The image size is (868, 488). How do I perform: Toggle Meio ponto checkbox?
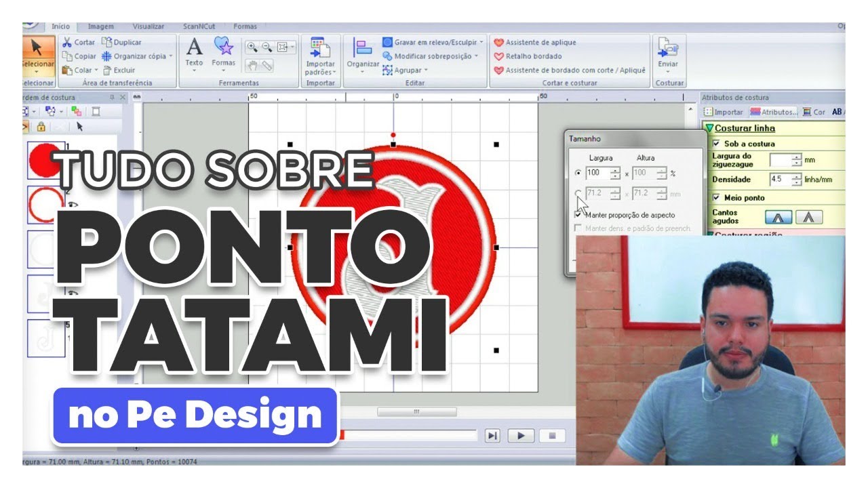coord(717,198)
